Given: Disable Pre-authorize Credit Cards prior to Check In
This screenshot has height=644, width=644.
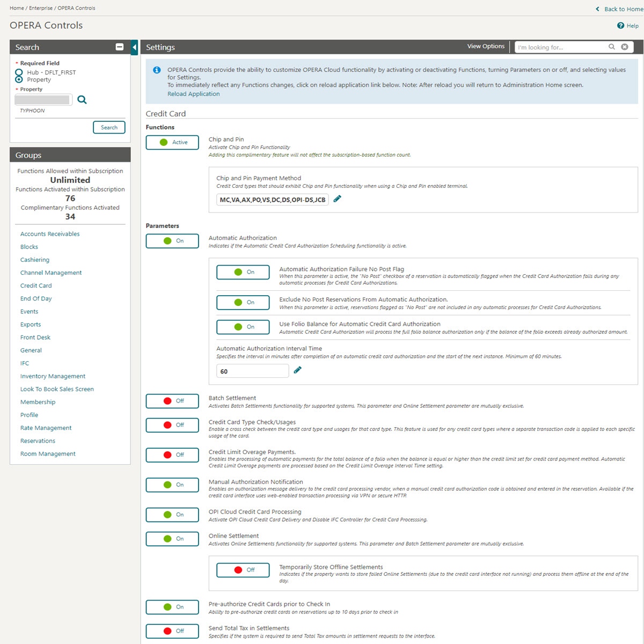Looking at the screenshot, I should [x=172, y=607].
